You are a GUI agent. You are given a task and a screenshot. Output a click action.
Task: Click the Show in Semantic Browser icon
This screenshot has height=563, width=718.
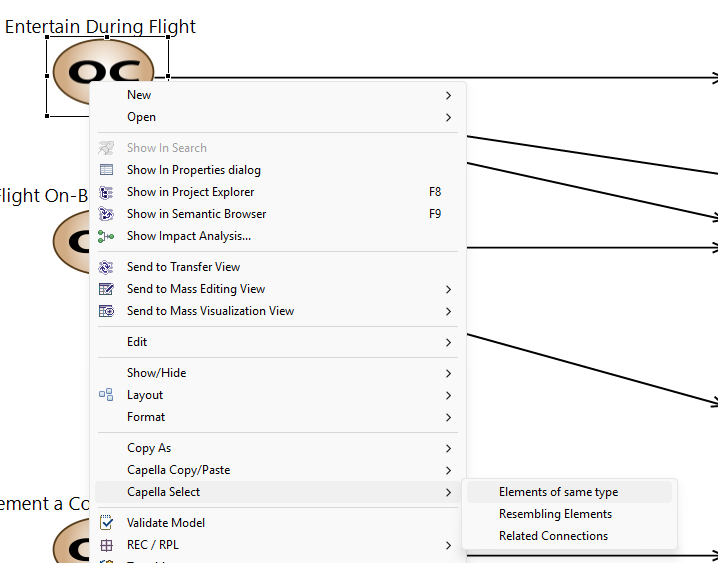click(x=107, y=214)
